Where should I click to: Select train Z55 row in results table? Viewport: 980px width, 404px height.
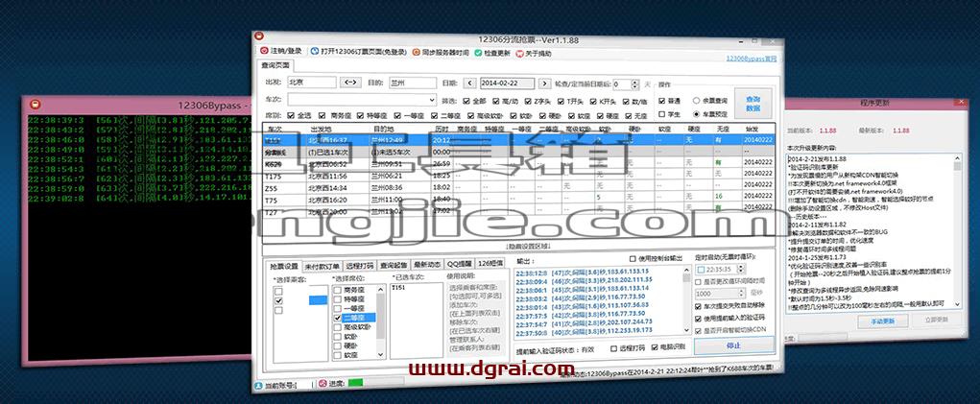click(x=520, y=187)
